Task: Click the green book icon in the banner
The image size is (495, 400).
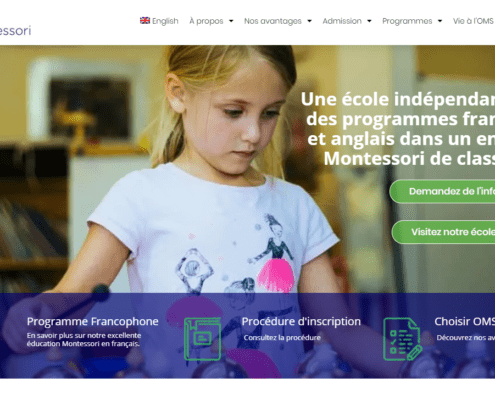Action: [x=202, y=339]
